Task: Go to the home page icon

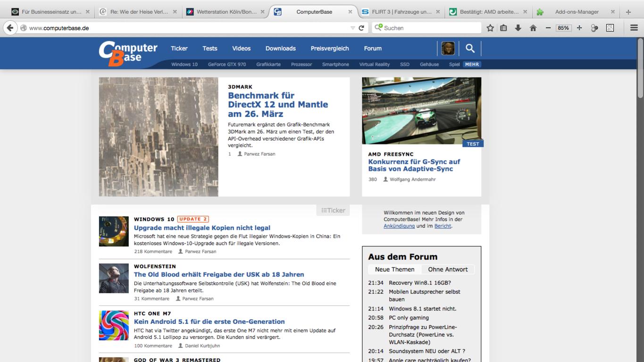Action: point(533,28)
